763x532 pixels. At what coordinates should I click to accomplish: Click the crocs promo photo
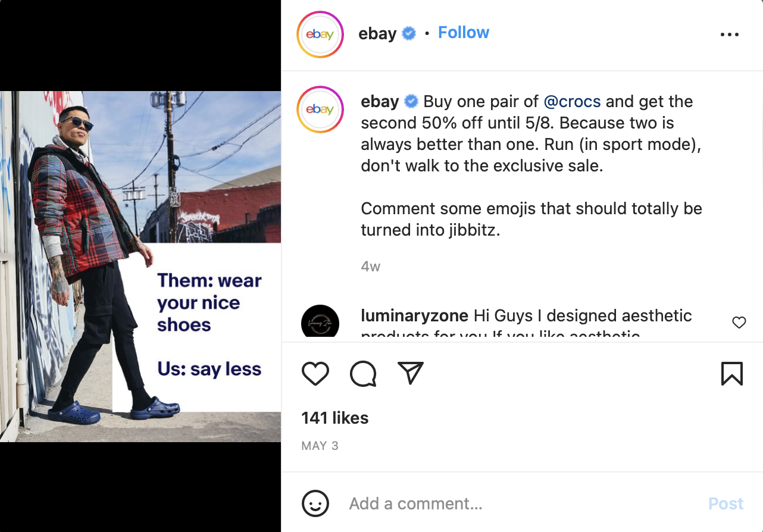click(x=140, y=266)
